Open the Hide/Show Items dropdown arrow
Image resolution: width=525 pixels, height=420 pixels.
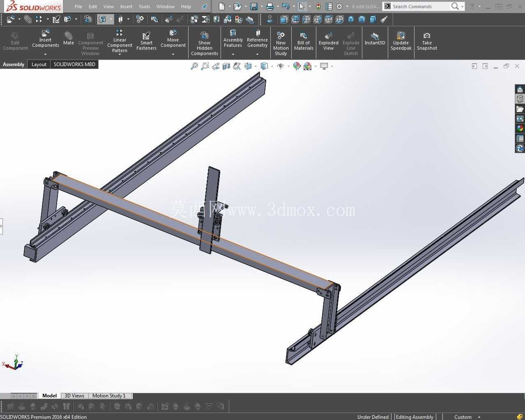[x=288, y=66]
